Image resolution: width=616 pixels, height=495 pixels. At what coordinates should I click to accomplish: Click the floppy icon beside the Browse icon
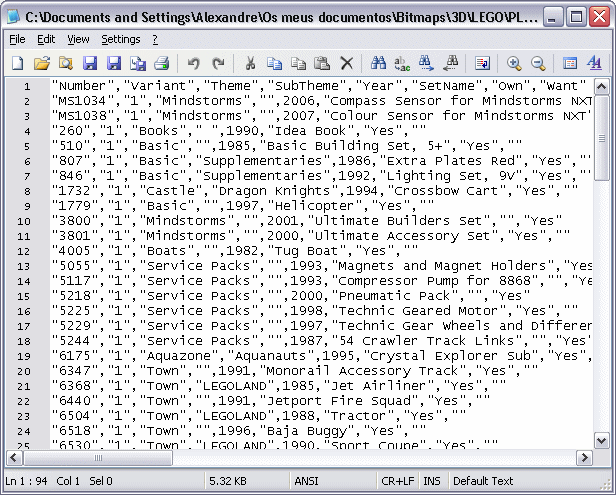pyautogui.click(x=90, y=63)
